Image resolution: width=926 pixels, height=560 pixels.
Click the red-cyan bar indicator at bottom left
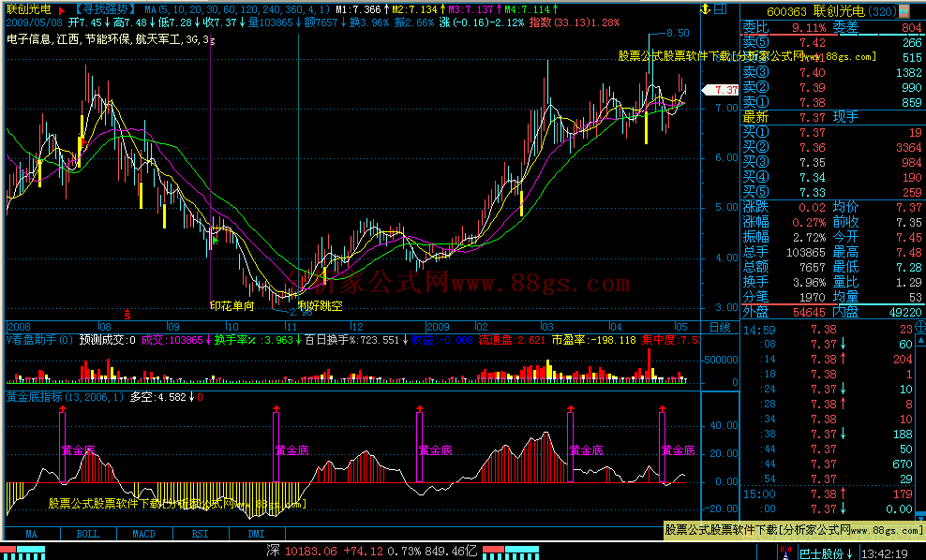click(x=23, y=553)
